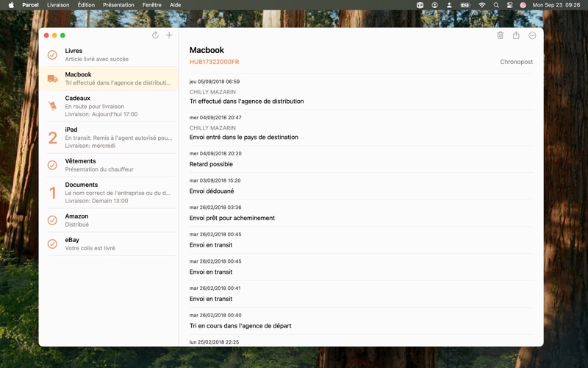588x368 pixels.
Task: Click 'Envoi en transit' event at 00:41
Action: 211,299
